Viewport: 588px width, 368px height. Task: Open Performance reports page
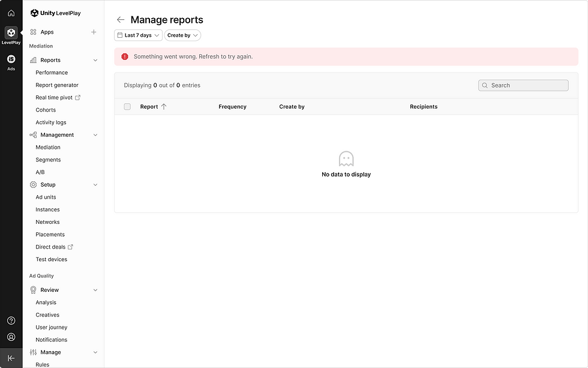[52, 73]
